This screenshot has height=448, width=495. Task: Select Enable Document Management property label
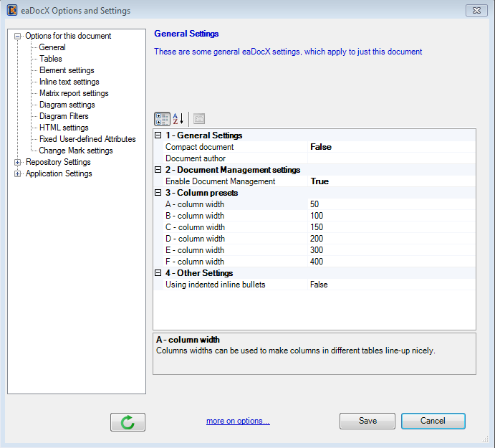coord(221,181)
